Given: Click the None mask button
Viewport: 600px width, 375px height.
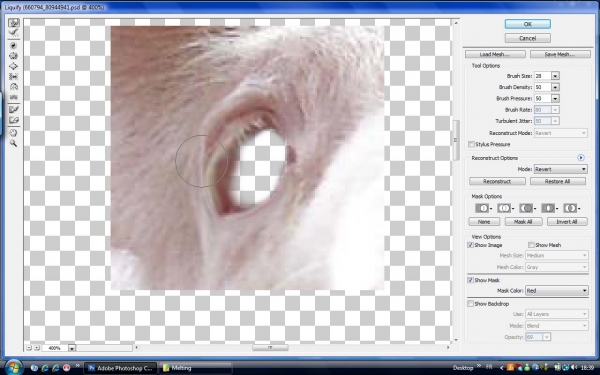Looking at the screenshot, I should coord(484,222).
